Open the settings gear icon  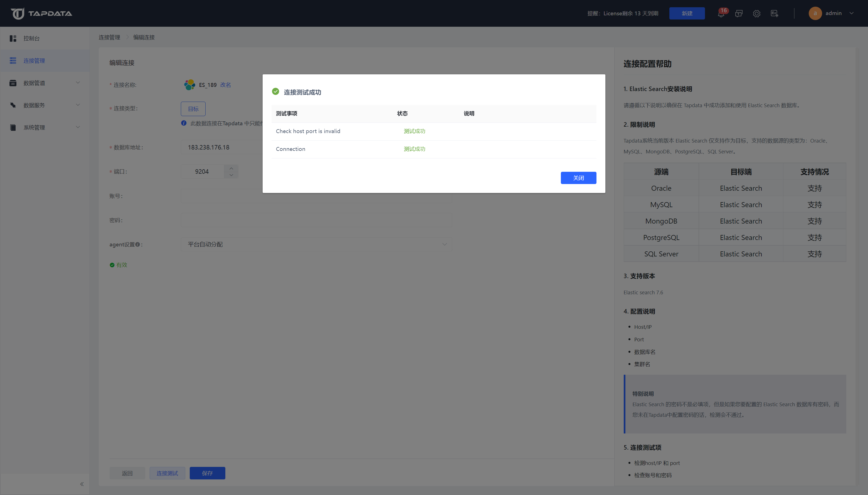pyautogui.click(x=756, y=14)
